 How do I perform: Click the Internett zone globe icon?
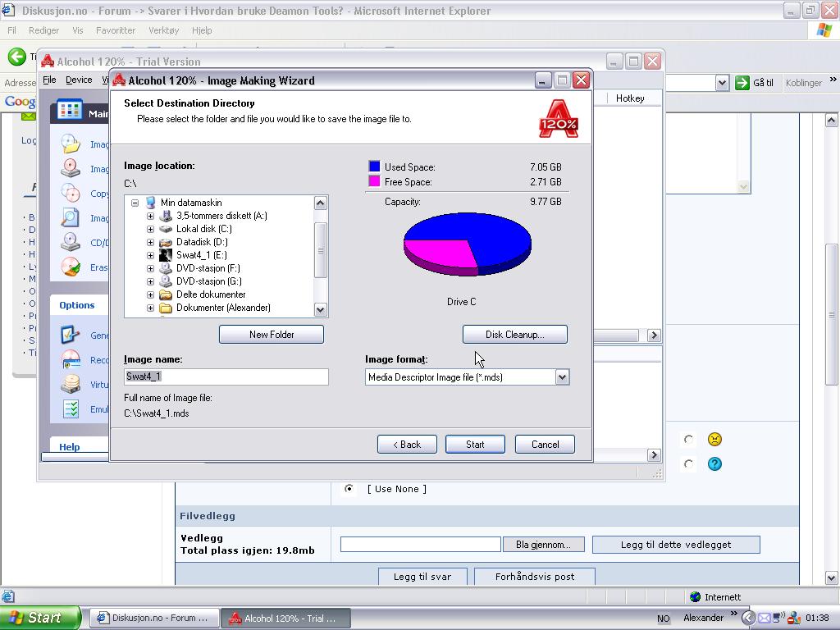[696, 597]
